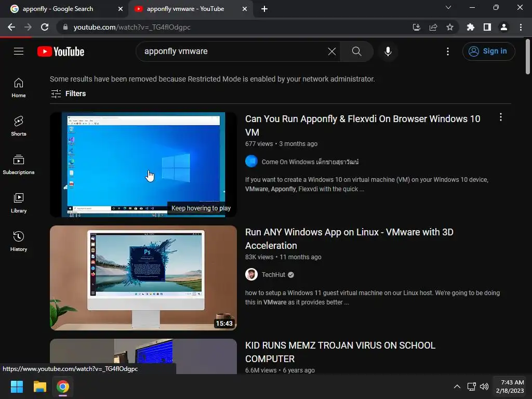
Task: Open Chrome side panel
Action: click(487, 27)
